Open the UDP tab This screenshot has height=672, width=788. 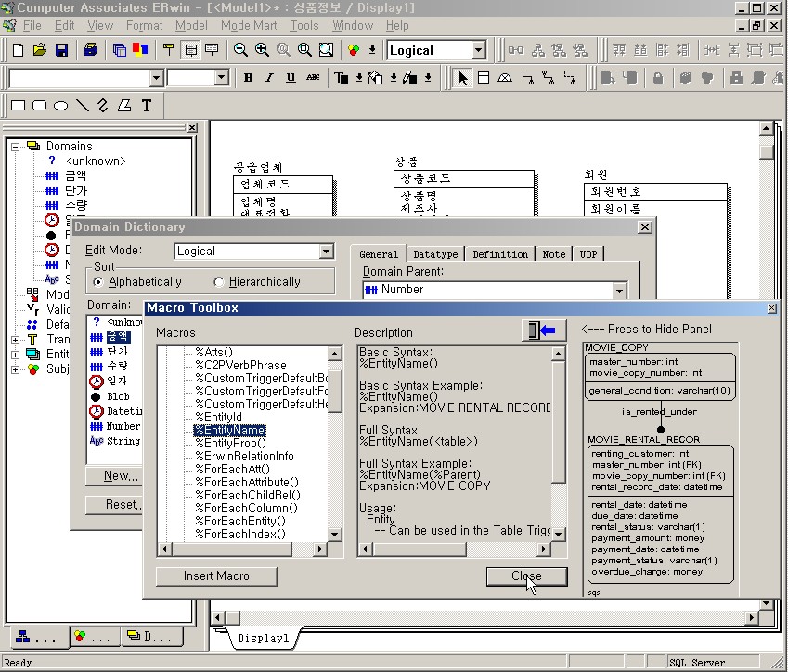coord(588,254)
